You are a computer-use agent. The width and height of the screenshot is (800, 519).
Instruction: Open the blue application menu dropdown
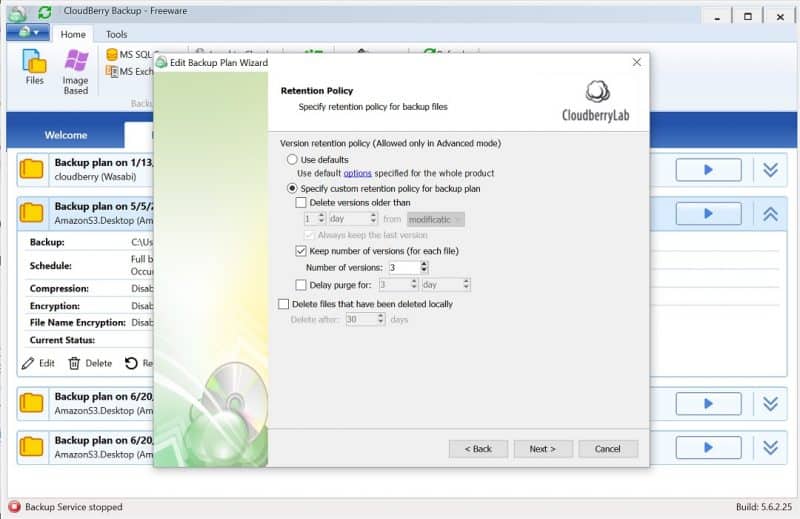pos(28,33)
